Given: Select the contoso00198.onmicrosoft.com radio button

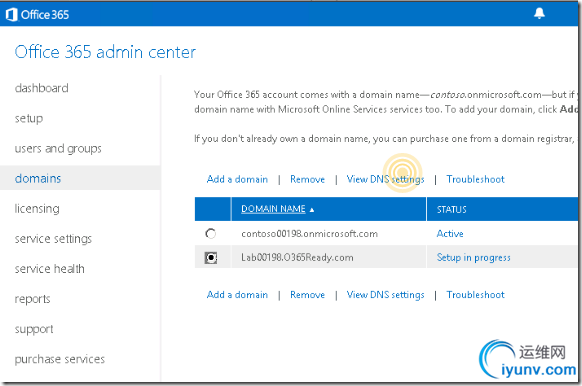Looking at the screenshot, I should [x=210, y=233].
